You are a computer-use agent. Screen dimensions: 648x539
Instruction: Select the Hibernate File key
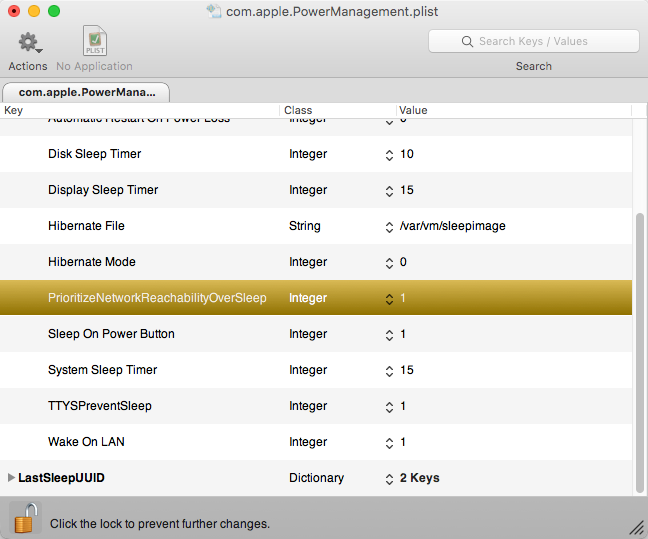pos(86,226)
